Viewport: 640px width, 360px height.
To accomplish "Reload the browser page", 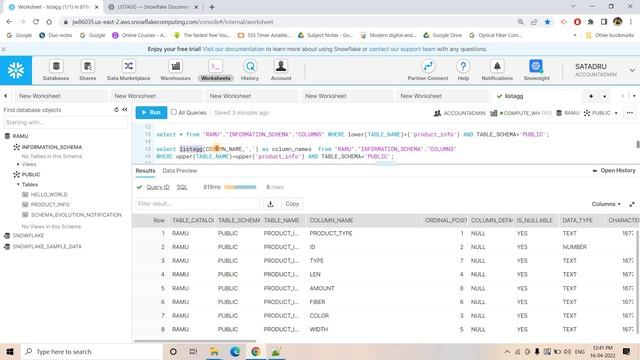I will point(36,22).
